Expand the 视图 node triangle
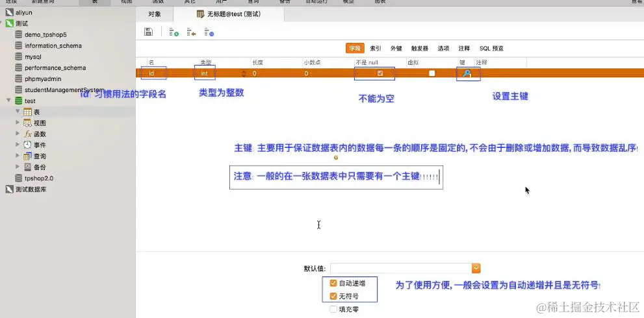The width and height of the screenshot is (644, 318). click(x=18, y=123)
